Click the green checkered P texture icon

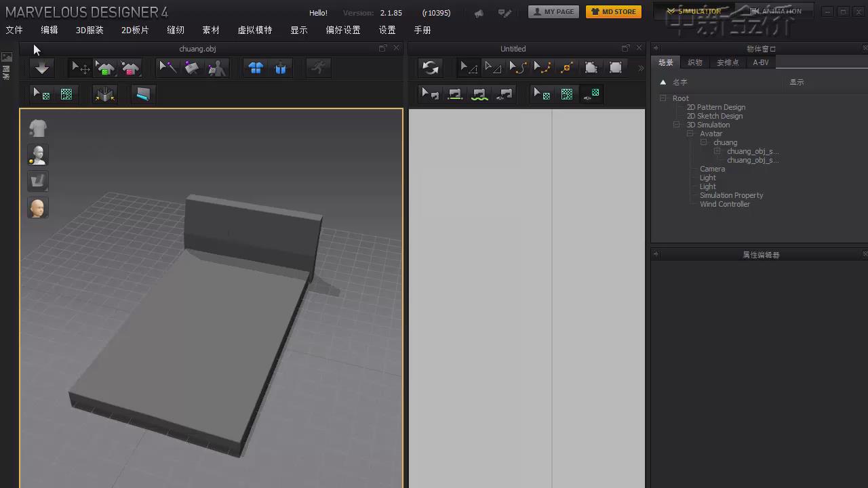tap(66, 94)
